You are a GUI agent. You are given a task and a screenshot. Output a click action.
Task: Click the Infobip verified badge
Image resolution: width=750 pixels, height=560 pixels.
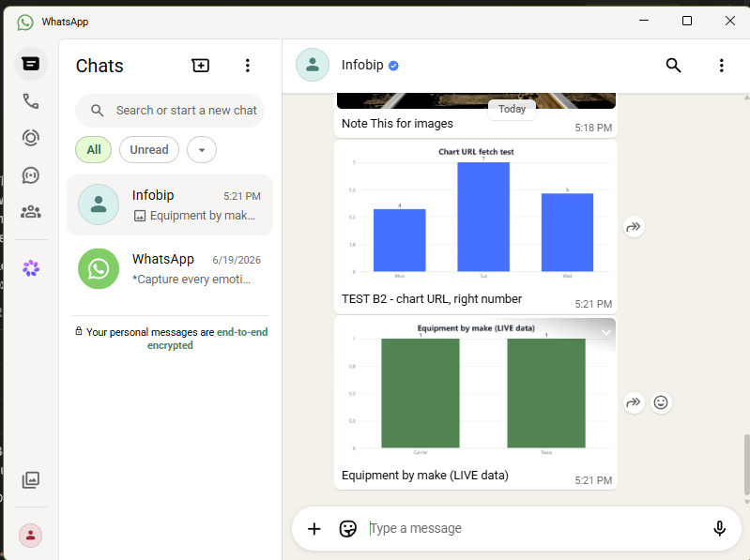click(x=393, y=66)
